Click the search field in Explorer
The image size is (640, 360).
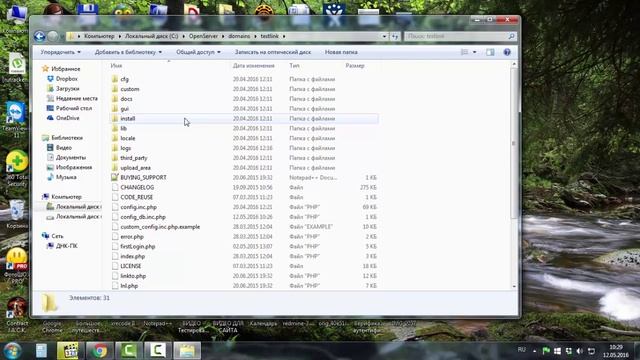[x=460, y=36]
